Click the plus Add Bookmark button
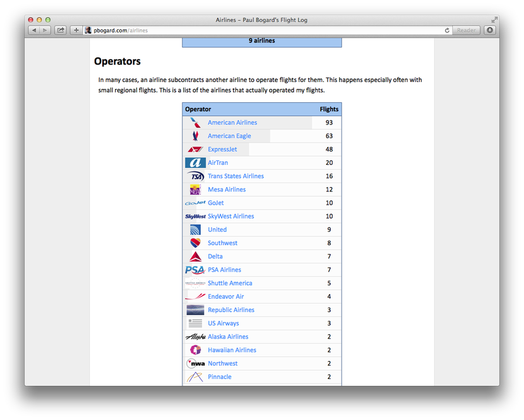This screenshot has width=524, height=420. tap(76, 30)
